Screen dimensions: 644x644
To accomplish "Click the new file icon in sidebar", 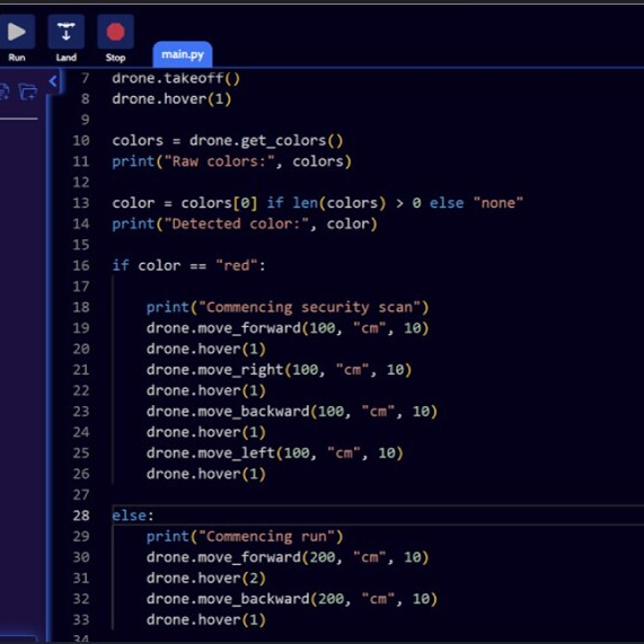I will pos(4,92).
